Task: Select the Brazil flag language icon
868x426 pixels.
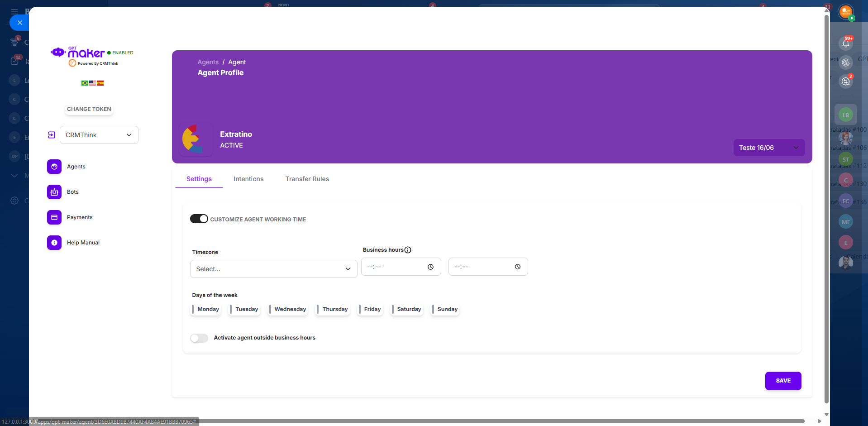Action: (85, 83)
